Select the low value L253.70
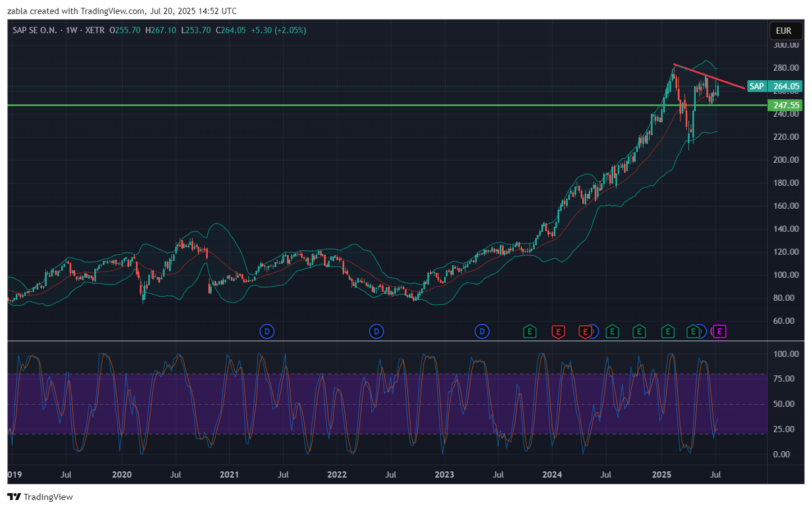The height and width of the screenshot is (509, 812). coord(196,30)
